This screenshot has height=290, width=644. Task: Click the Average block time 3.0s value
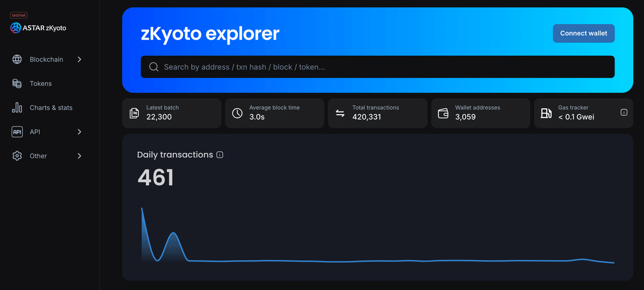[257, 117]
